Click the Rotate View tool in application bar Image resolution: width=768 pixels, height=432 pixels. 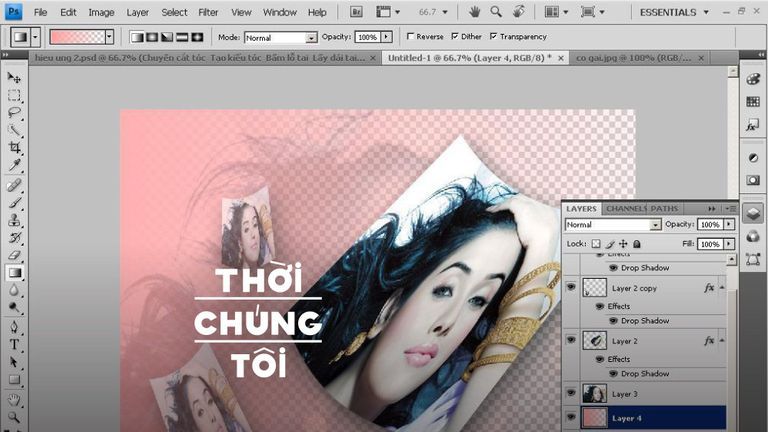518,12
